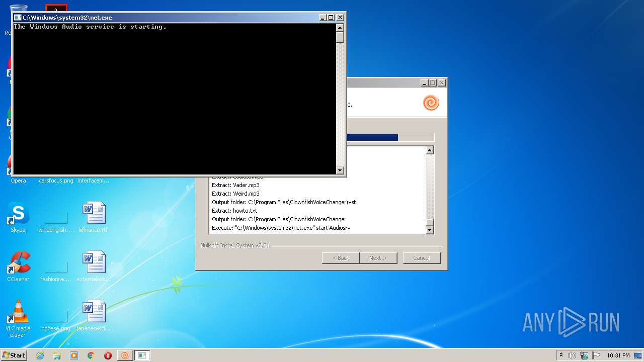Select the japanesesci document icon on desktop

94,316
